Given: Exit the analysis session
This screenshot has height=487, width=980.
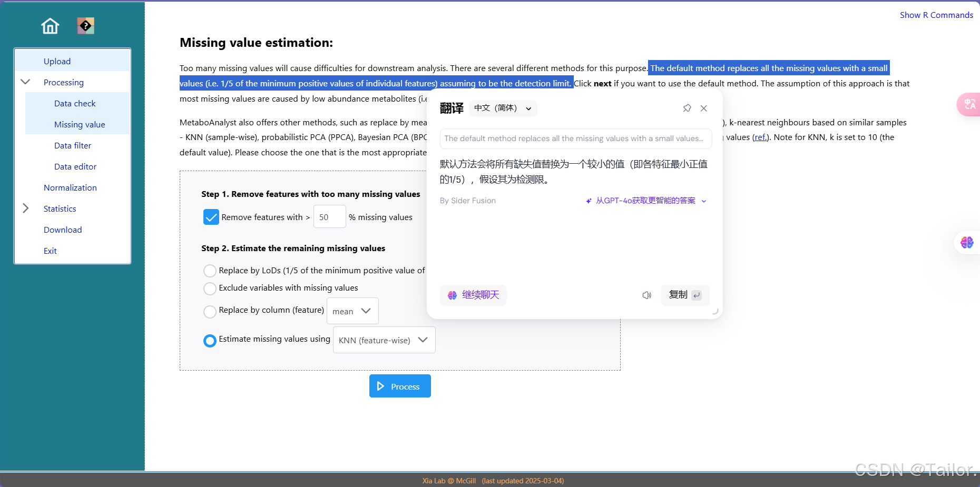Looking at the screenshot, I should pos(50,251).
